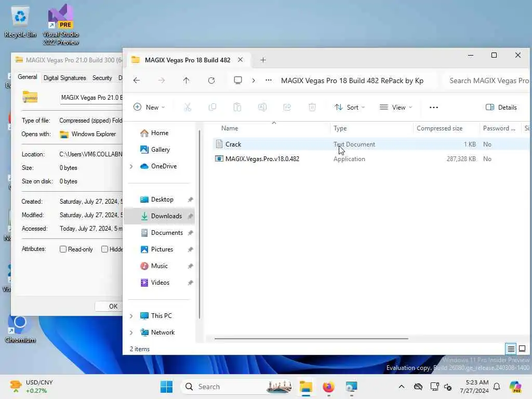Screen dimensions: 532x399
Task: Open OneDrive in the navigation pane
Action: (x=164, y=166)
